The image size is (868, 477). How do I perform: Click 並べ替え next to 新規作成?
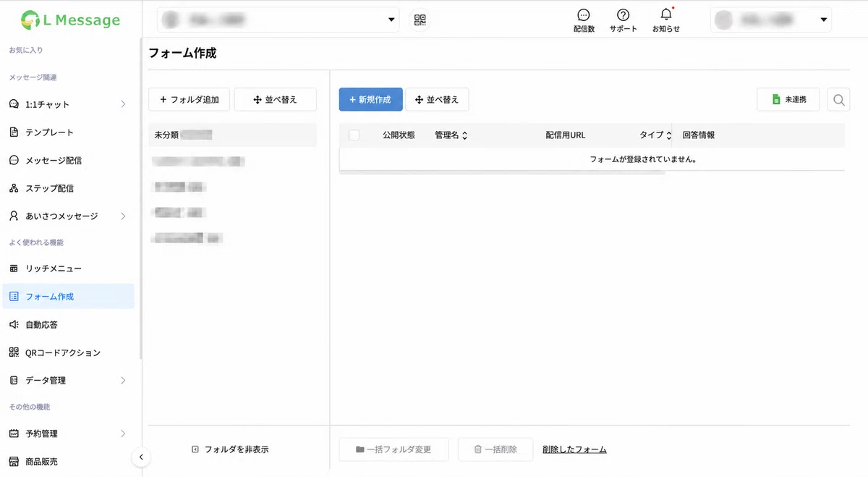coord(437,100)
